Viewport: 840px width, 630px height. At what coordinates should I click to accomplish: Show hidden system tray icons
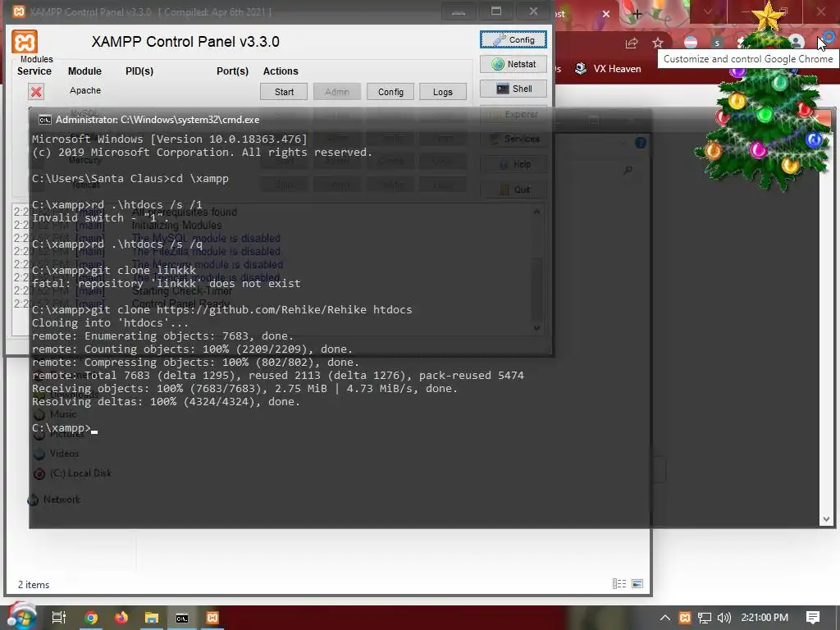pos(664,618)
